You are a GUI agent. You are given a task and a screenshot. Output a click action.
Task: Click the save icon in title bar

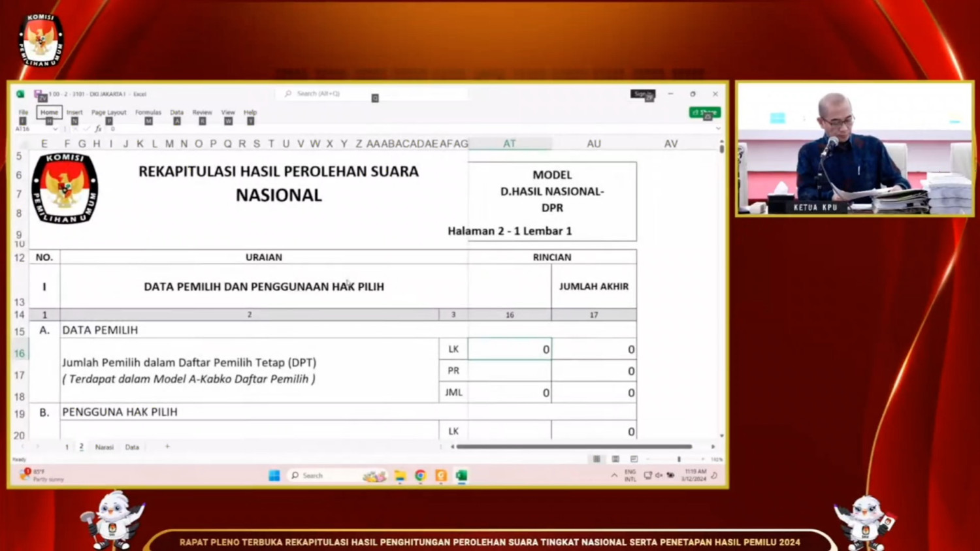click(39, 94)
